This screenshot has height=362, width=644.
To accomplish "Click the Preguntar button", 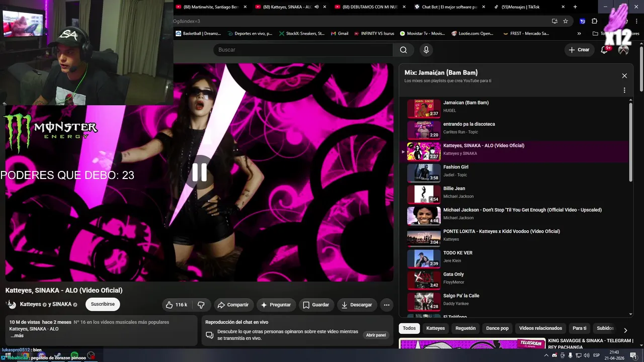I will pyautogui.click(x=275, y=305).
